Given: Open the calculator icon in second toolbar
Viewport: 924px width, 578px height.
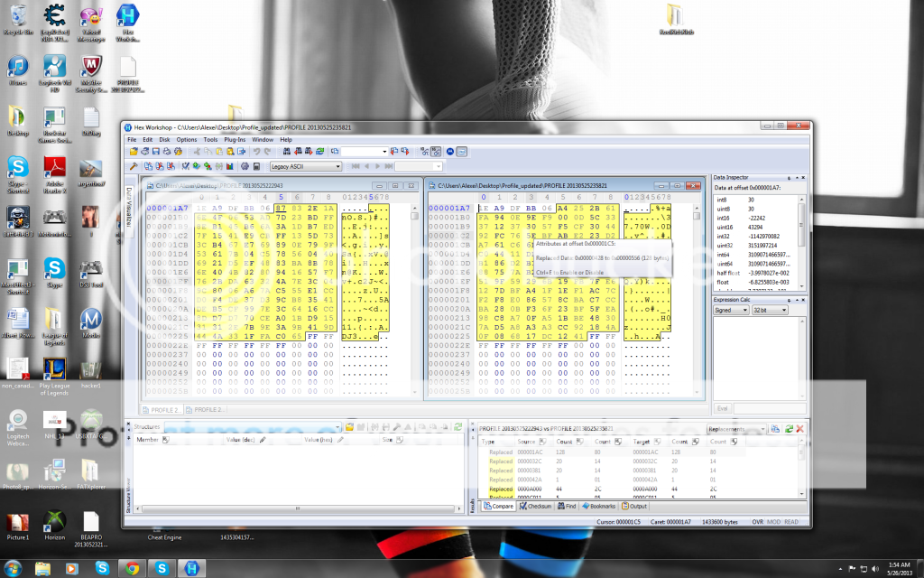Looking at the screenshot, I should click(256, 166).
